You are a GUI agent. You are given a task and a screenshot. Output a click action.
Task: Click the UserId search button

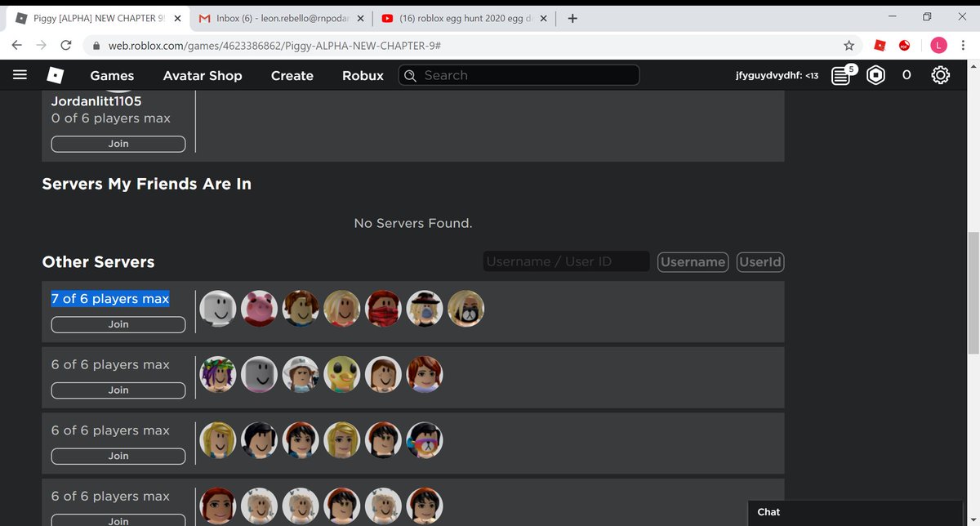click(x=760, y=261)
